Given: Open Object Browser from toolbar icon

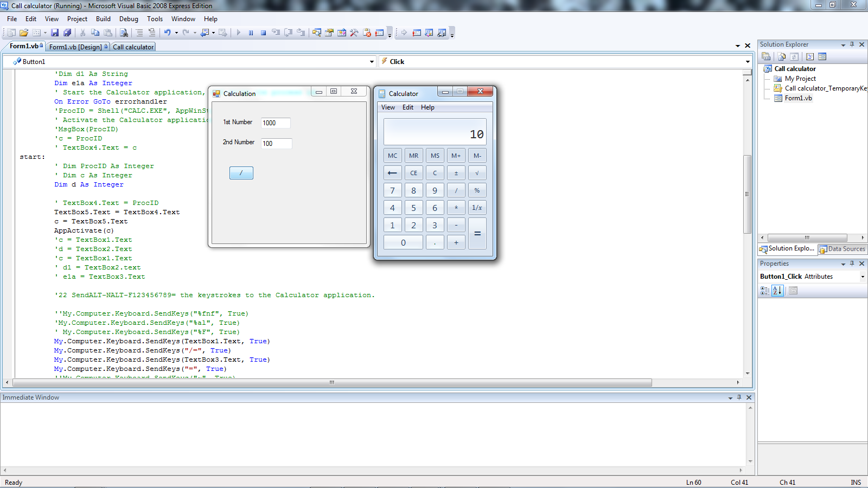Looking at the screenshot, I should click(x=342, y=33).
